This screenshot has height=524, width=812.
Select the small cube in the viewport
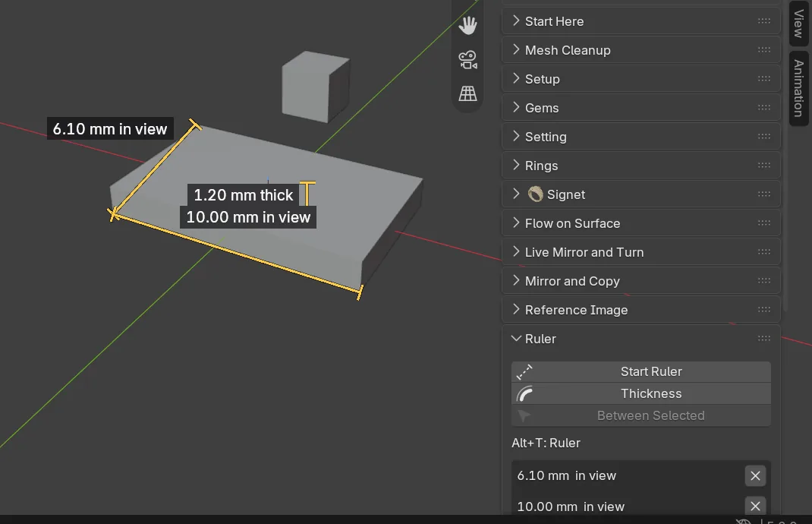pos(316,87)
